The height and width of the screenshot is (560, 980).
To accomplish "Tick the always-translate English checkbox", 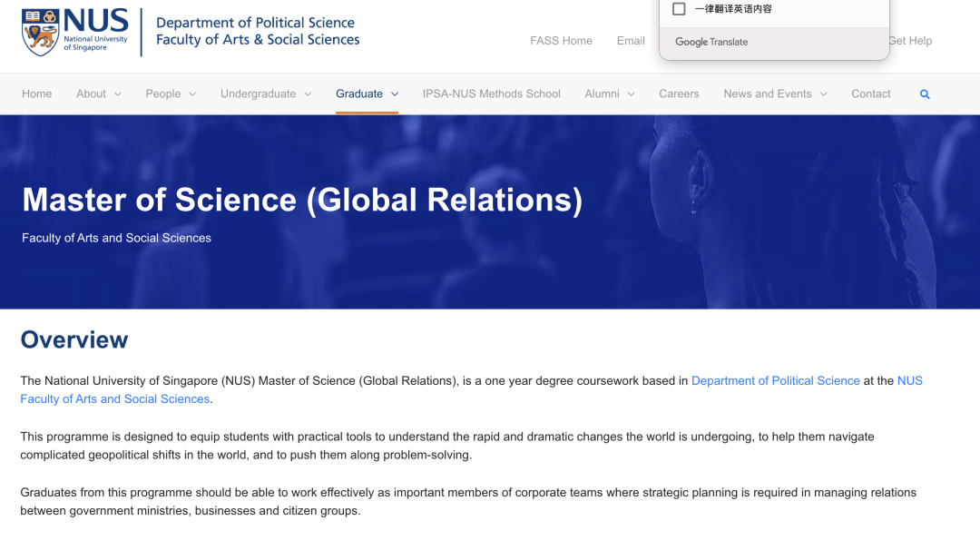I will 679,9.
